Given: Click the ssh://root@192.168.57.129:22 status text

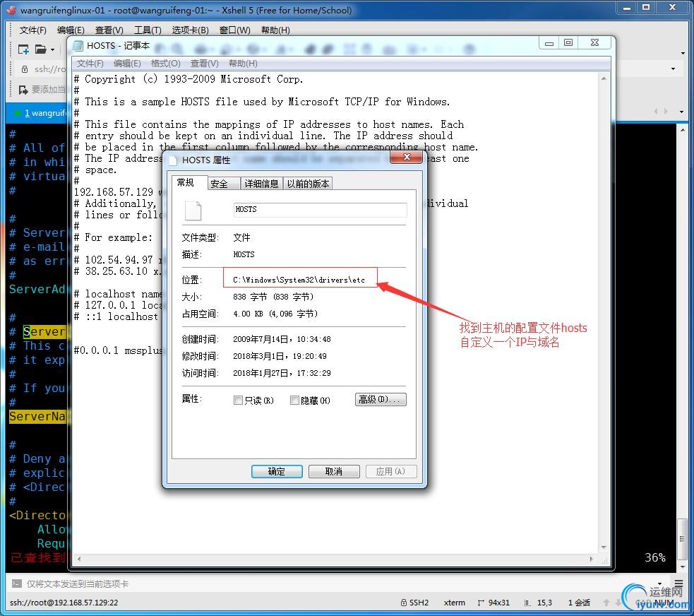Looking at the screenshot, I should (64, 603).
